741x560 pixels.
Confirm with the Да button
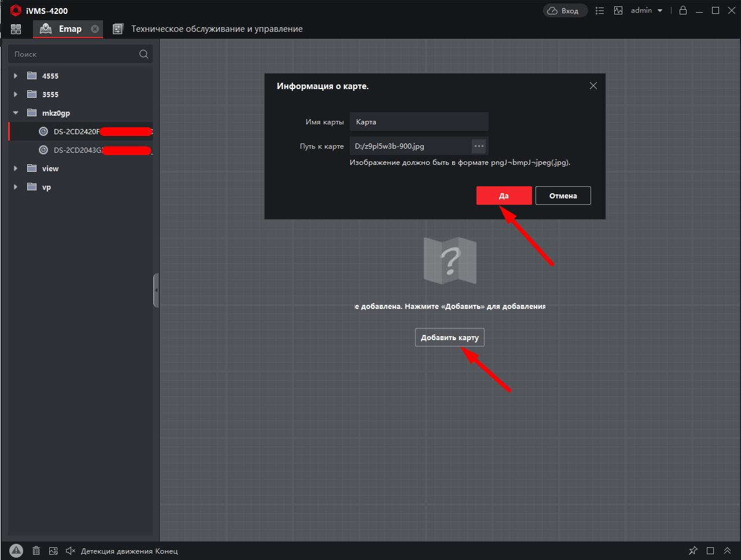pyautogui.click(x=504, y=196)
